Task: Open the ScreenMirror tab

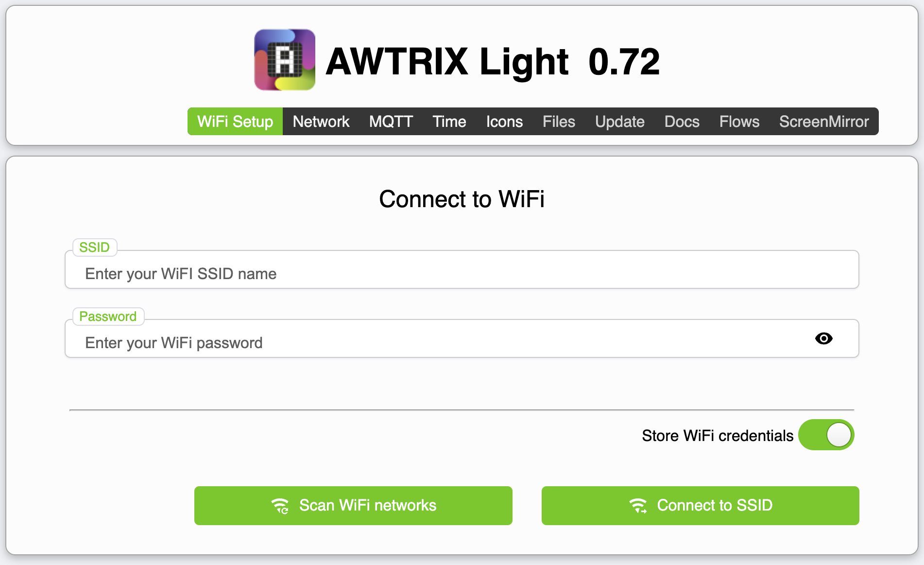Action: [824, 122]
